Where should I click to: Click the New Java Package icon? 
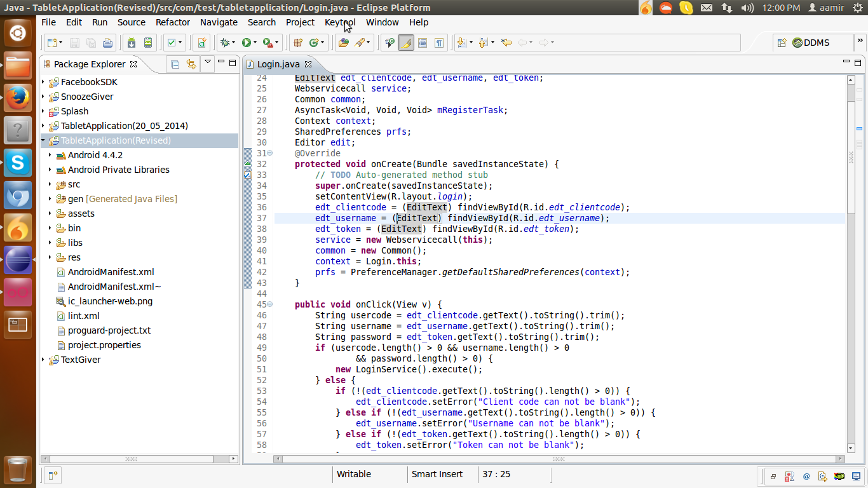point(297,43)
